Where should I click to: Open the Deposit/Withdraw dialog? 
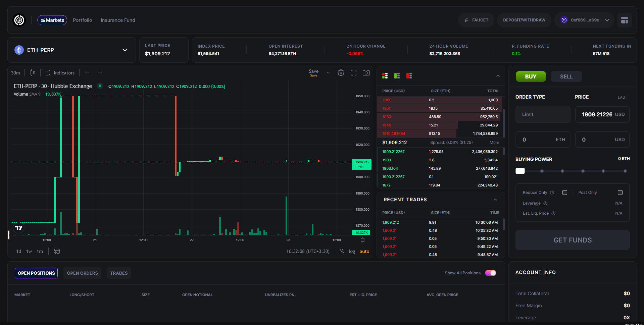[524, 20]
